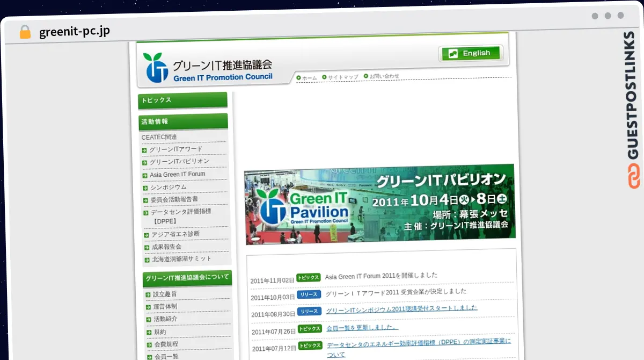Click the green bullet icon before サイトマップ
This screenshot has height=360, width=644.
(324, 77)
